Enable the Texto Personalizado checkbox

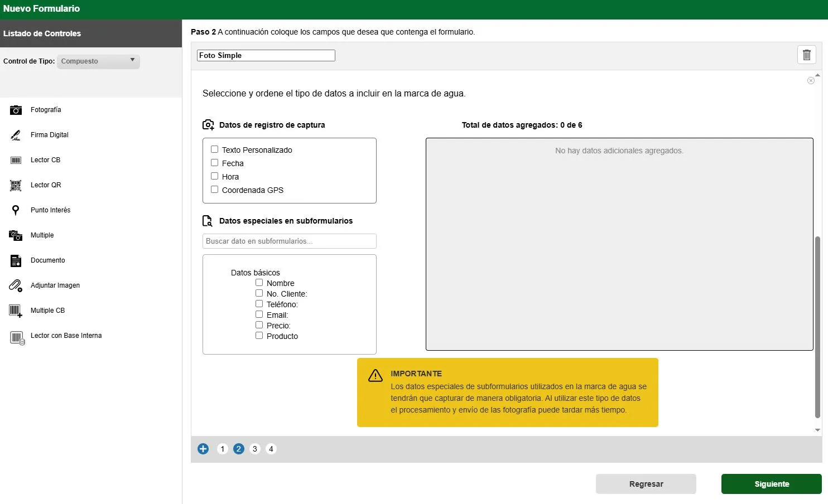point(214,149)
